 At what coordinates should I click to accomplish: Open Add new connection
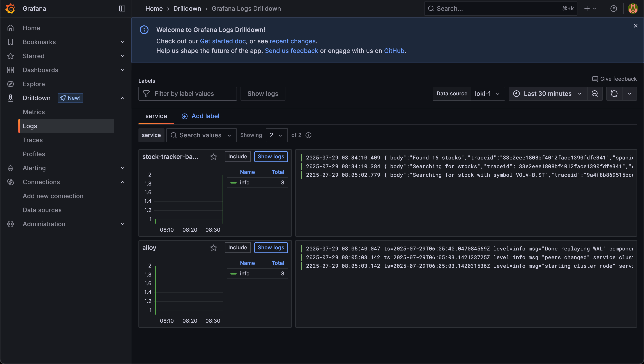pos(53,196)
